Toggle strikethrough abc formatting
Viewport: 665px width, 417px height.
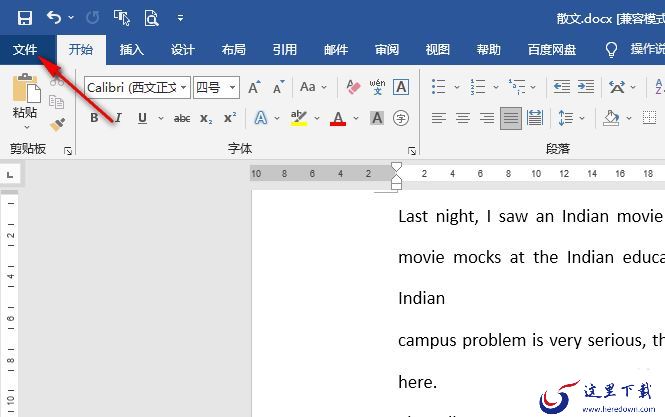182,118
